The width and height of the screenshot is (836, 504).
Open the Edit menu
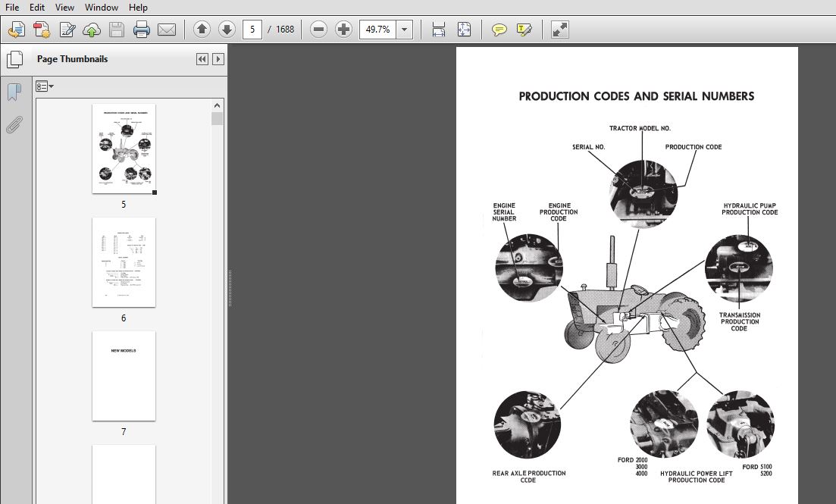pos(37,8)
